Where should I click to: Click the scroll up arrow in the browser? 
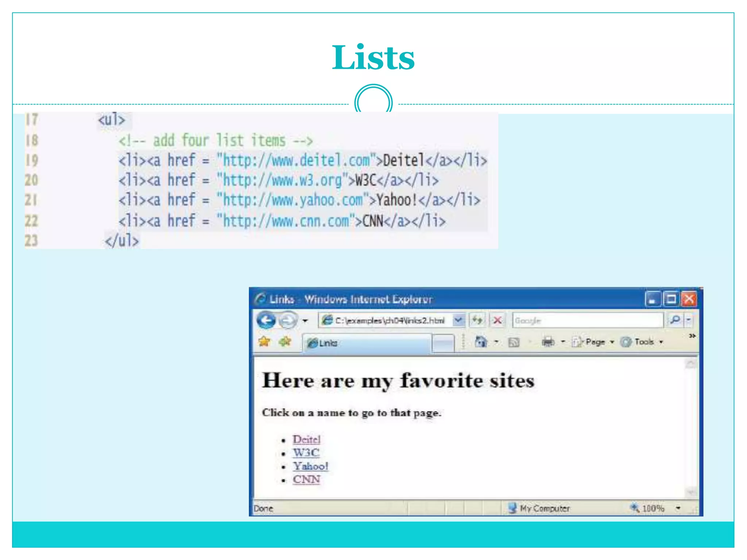690,364
